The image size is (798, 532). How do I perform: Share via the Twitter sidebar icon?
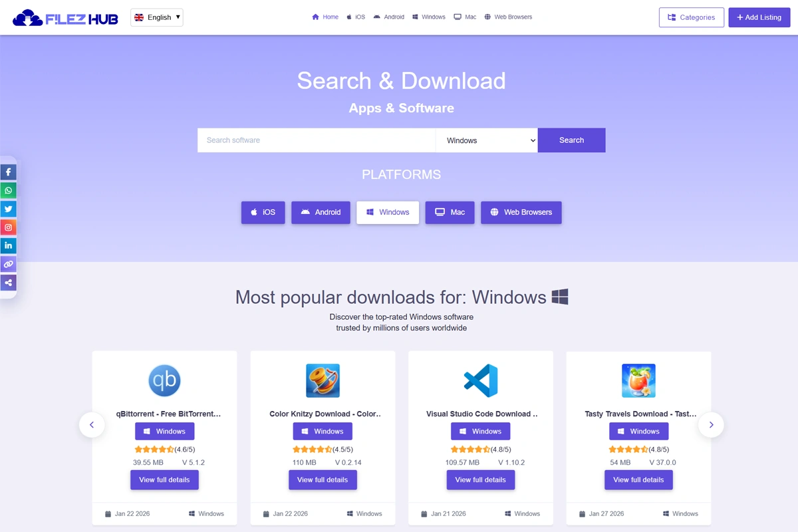[x=8, y=209]
